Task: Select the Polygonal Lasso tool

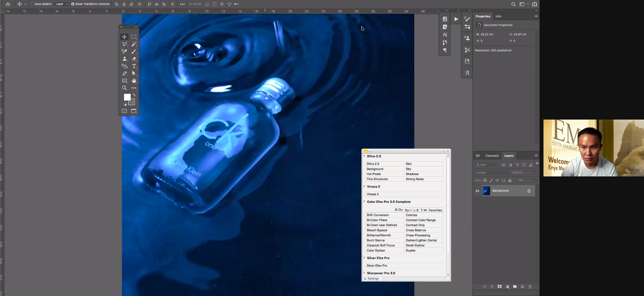Action: [125, 44]
